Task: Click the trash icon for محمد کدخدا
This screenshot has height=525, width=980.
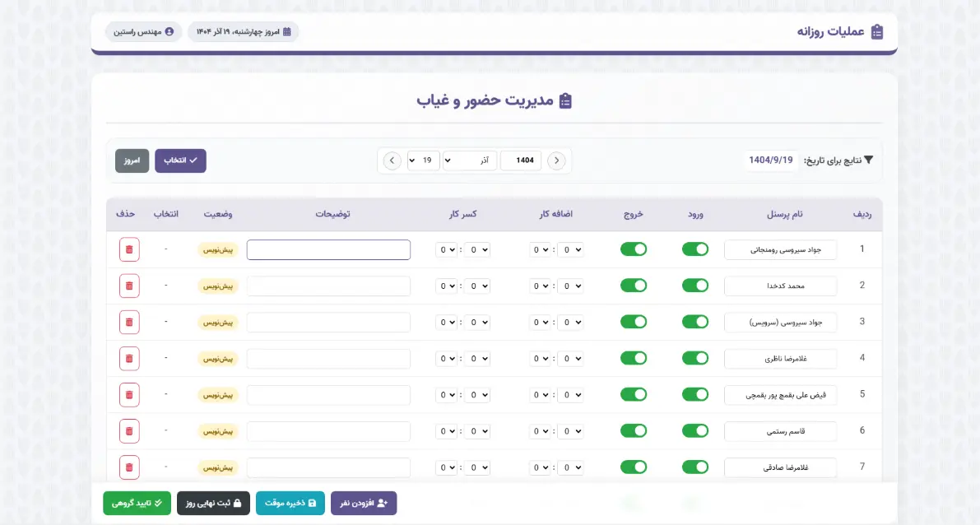Action: point(129,286)
